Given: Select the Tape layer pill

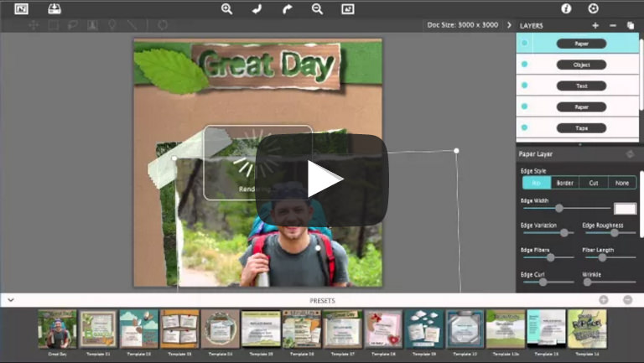Looking at the screenshot, I should tap(581, 128).
